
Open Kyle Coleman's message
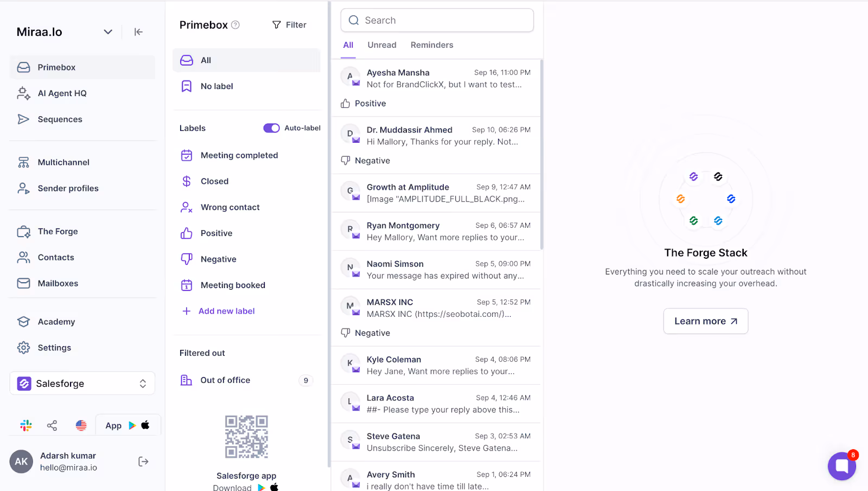click(436, 366)
